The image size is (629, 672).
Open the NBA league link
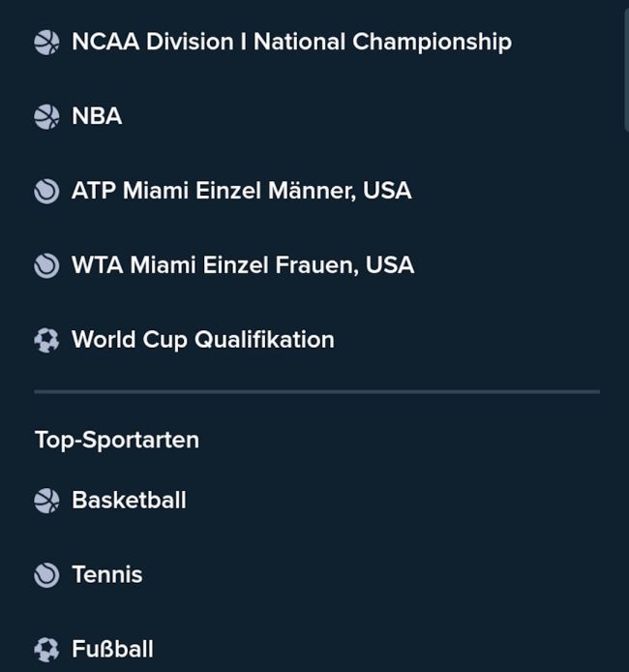(x=97, y=116)
